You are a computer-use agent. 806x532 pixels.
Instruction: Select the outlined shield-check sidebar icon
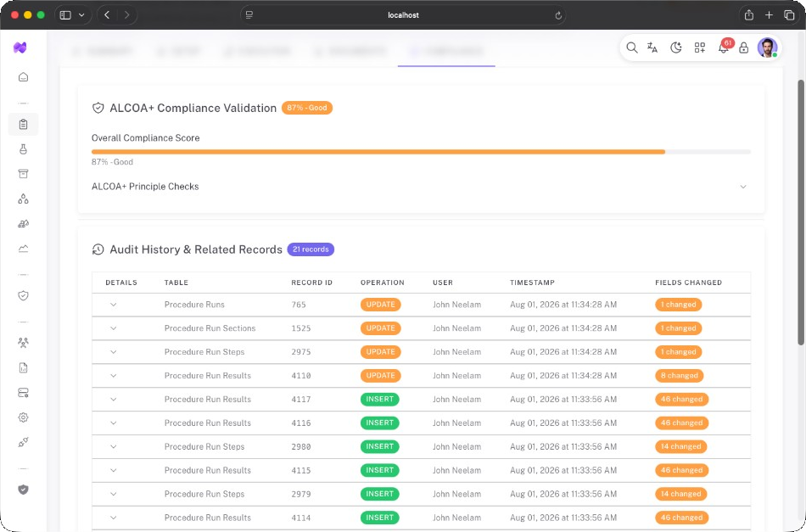click(x=23, y=295)
